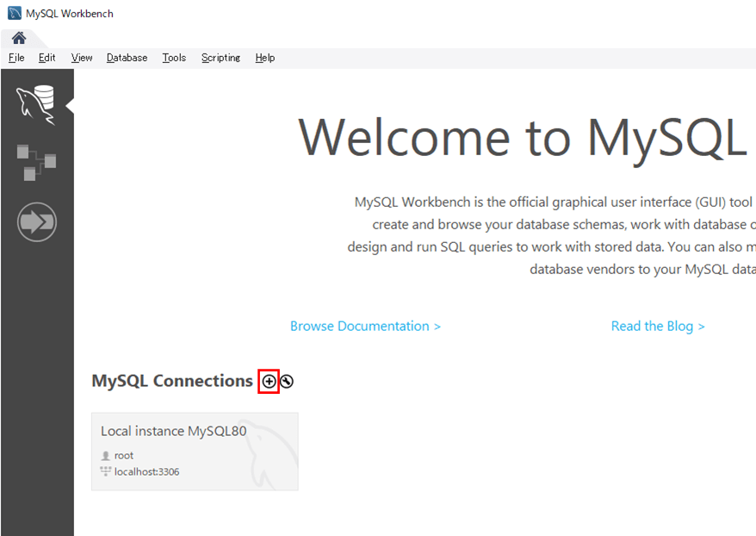Open Manage Connections wrench icon
The height and width of the screenshot is (536, 756).
(287, 381)
